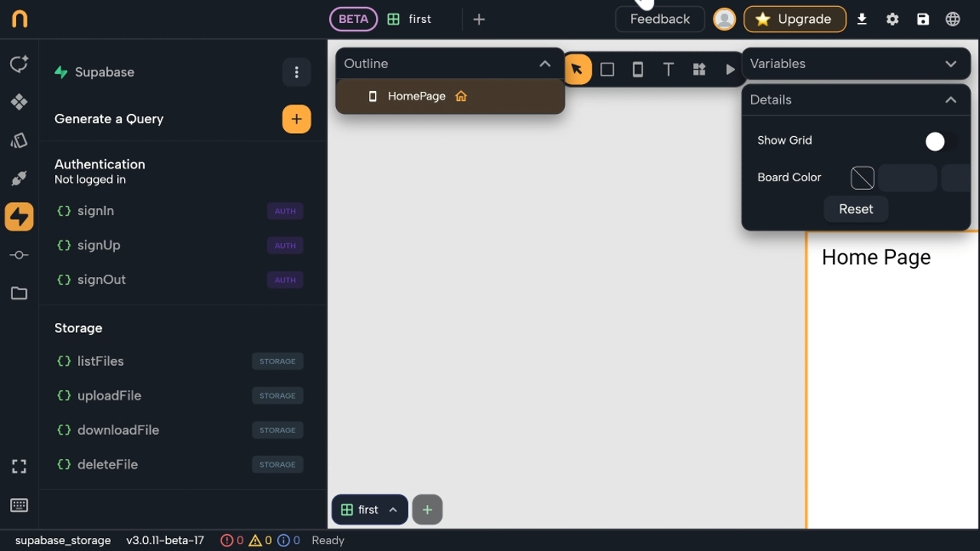This screenshot has width=980, height=551.
Task: Click the Reset button
Action: pyautogui.click(x=855, y=209)
